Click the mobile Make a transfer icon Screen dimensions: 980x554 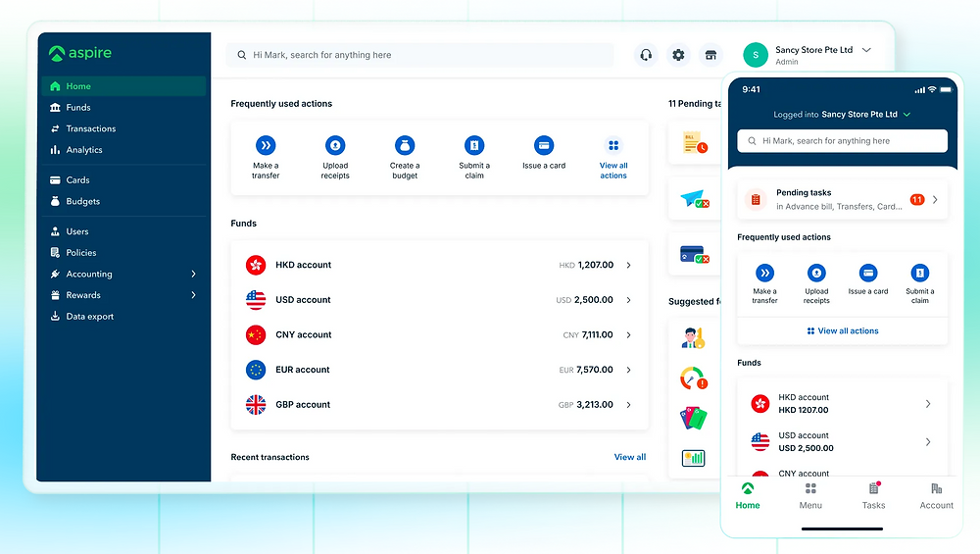tap(765, 274)
